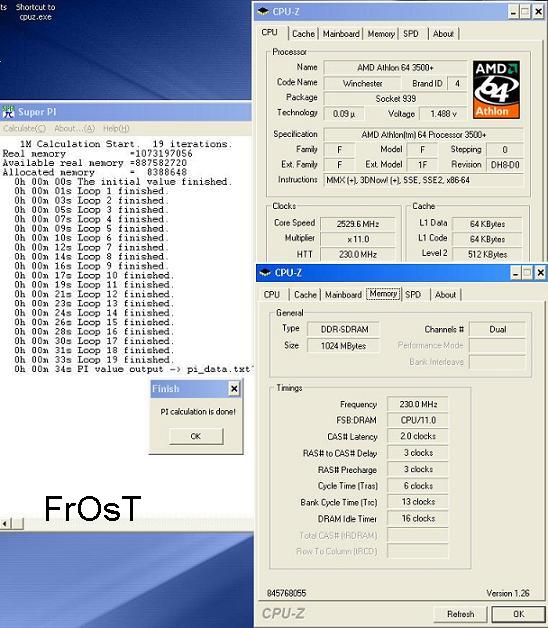Click the Level 2 value 512 KBytes
This screenshot has height=628, width=548.
(487, 254)
